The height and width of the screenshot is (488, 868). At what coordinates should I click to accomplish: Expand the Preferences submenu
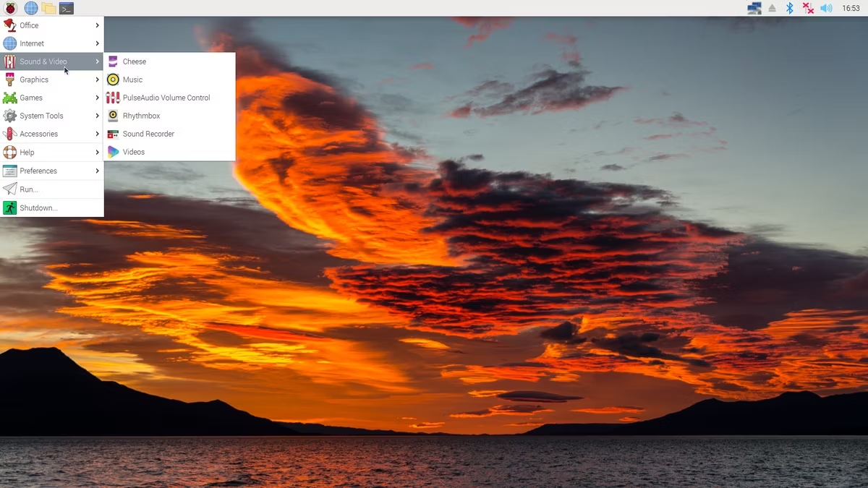(40, 171)
